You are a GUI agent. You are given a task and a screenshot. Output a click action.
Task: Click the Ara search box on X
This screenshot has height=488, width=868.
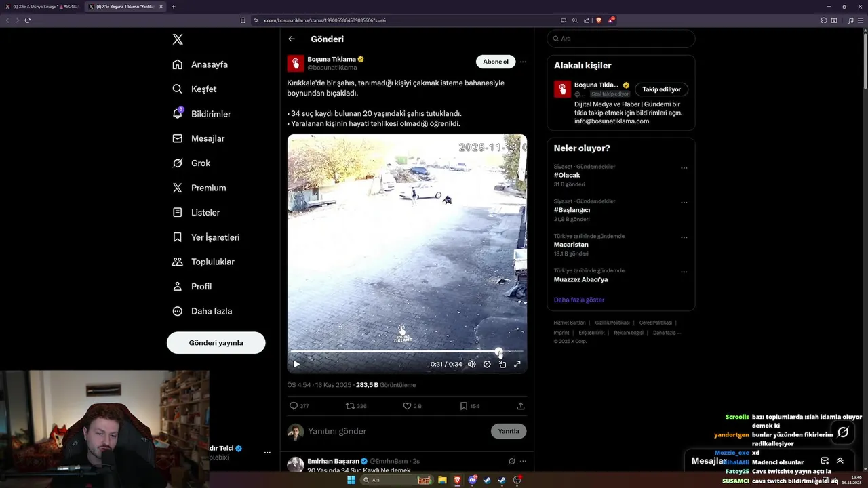click(x=620, y=39)
